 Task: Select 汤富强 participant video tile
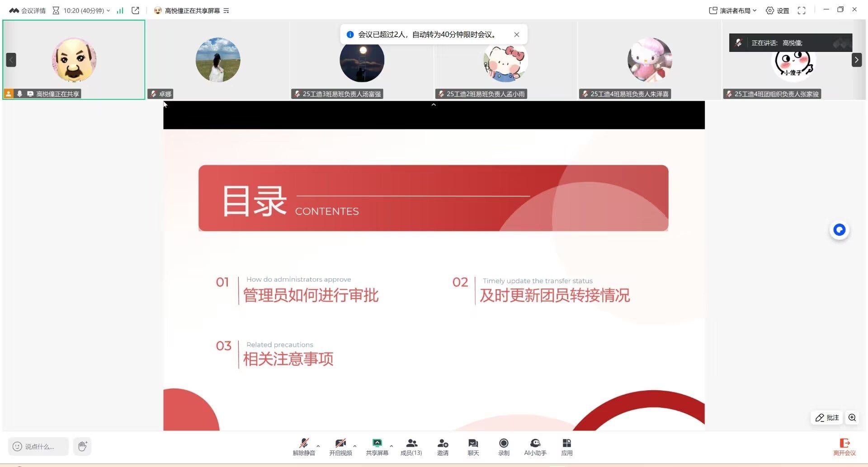tap(362, 60)
